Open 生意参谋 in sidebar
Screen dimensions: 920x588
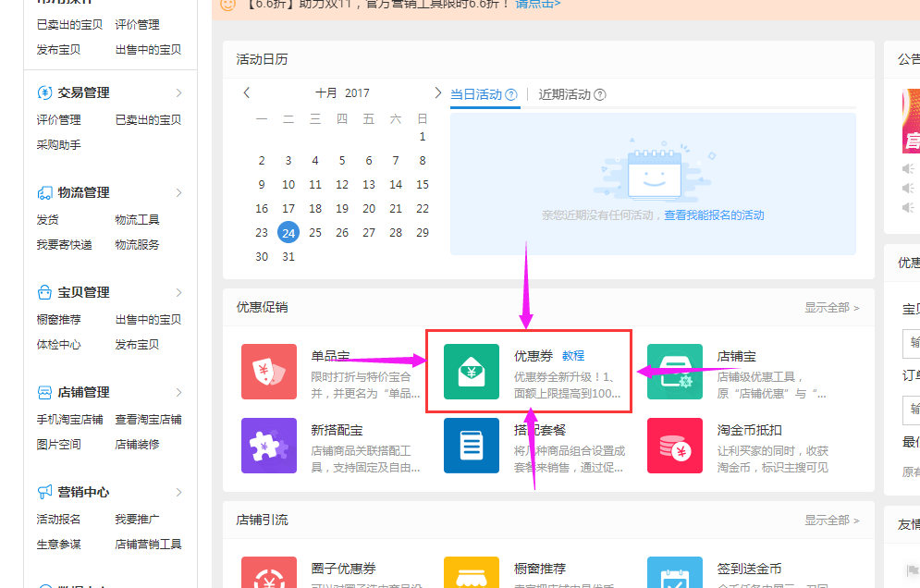coord(58,544)
